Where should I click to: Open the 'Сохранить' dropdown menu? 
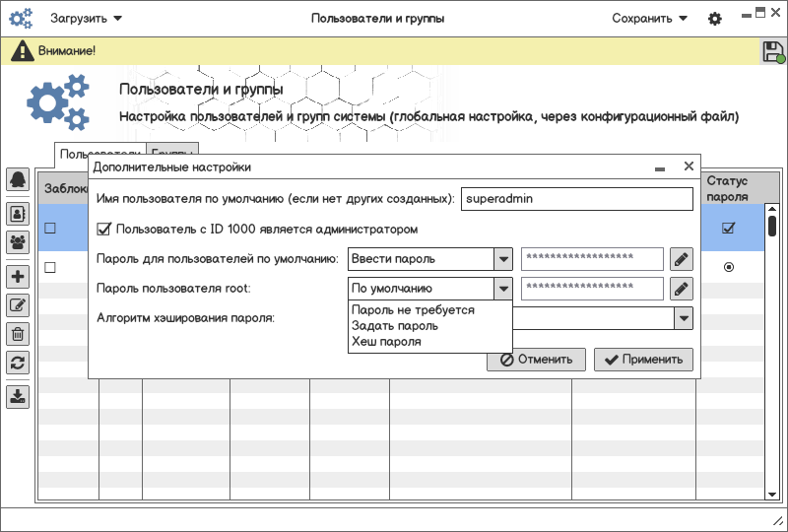point(649,19)
